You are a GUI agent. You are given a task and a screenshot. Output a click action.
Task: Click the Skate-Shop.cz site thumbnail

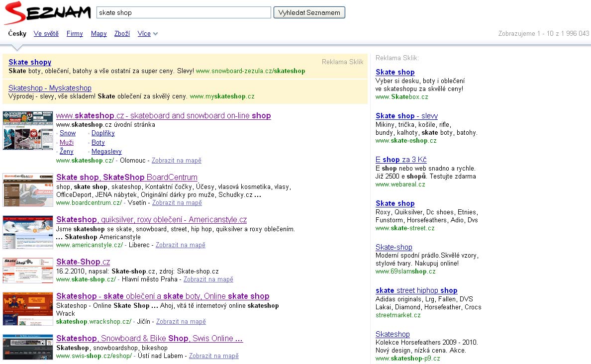(x=28, y=271)
